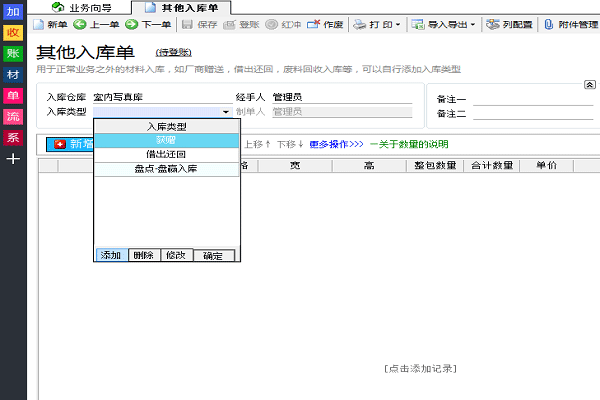Open the pink 单 sidebar module
Screen dimensions: 600x400
pos(13,96)
